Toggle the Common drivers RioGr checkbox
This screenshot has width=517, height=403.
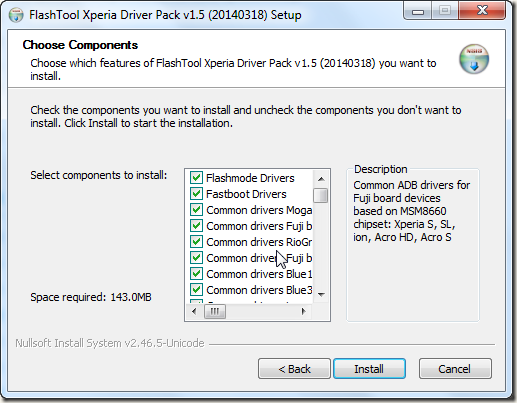point(196,242)
